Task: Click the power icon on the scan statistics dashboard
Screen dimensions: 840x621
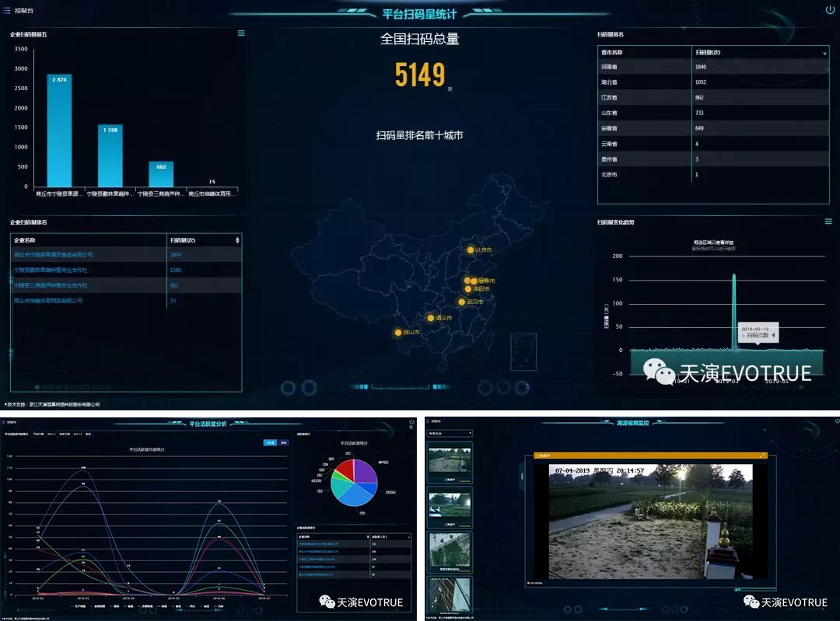Action: click(829, 10)
